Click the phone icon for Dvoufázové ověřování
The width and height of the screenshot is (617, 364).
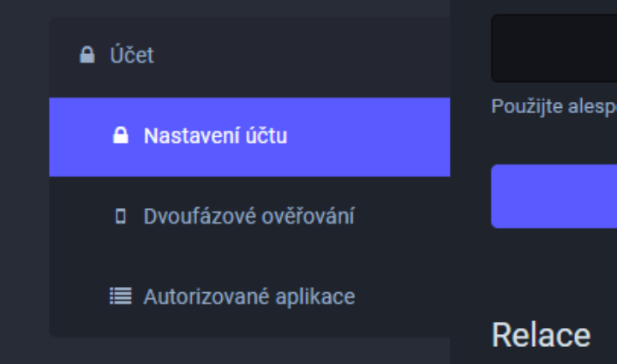(x=121, y=216)
